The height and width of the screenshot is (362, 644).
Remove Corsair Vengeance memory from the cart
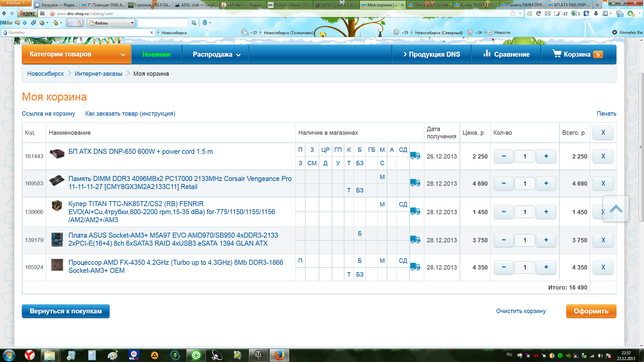pos(603,183)
